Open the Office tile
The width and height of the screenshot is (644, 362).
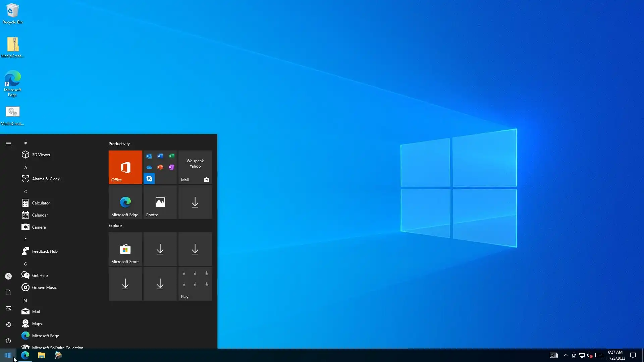(125, 167)
